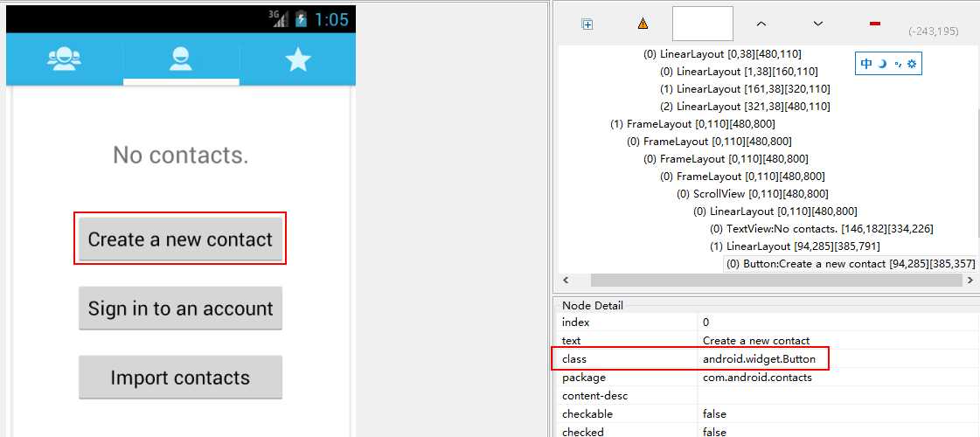This screenshot has height=437, width=980.
Task: Click the horizontal scrollbar left arrow
Action: click(566, 280)
